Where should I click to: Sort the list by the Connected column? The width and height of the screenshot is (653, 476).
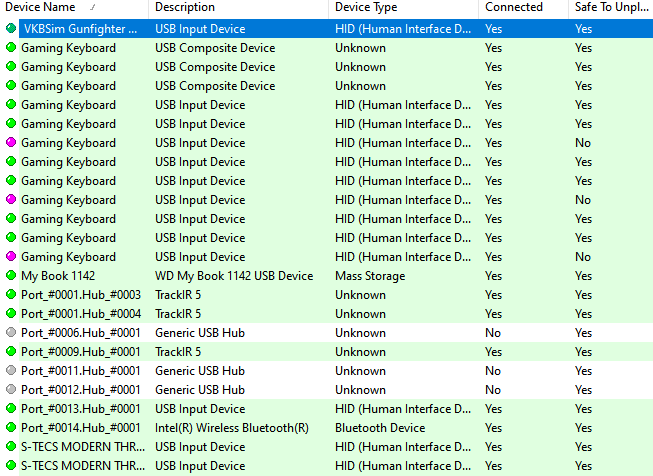pos(513,8)
